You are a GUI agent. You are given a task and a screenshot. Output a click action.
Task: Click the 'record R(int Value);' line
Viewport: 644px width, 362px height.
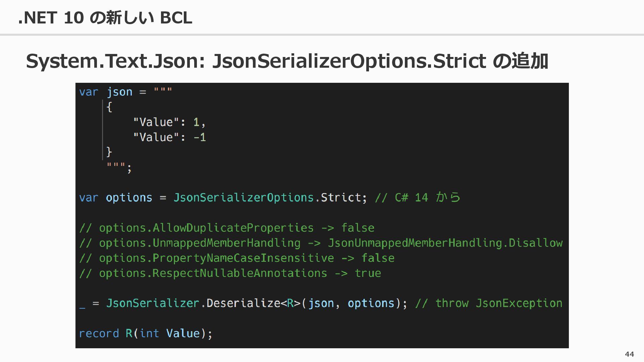pyautogui.click(x=146, y=334)
